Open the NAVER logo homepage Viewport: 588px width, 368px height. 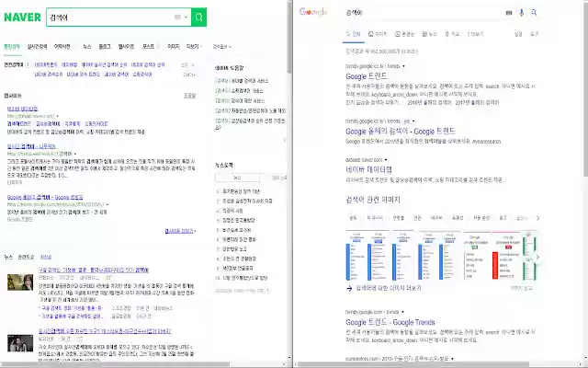[x=22, y=17]
